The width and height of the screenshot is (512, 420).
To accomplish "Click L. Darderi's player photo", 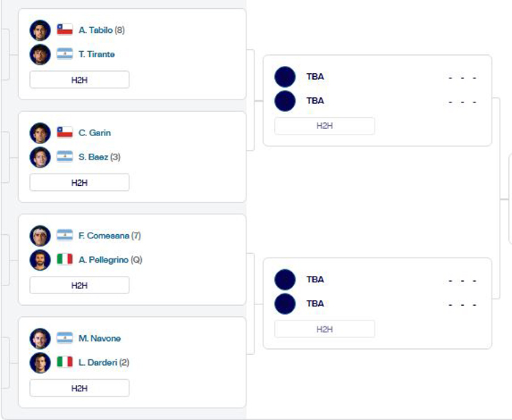I will coord(40,362).
